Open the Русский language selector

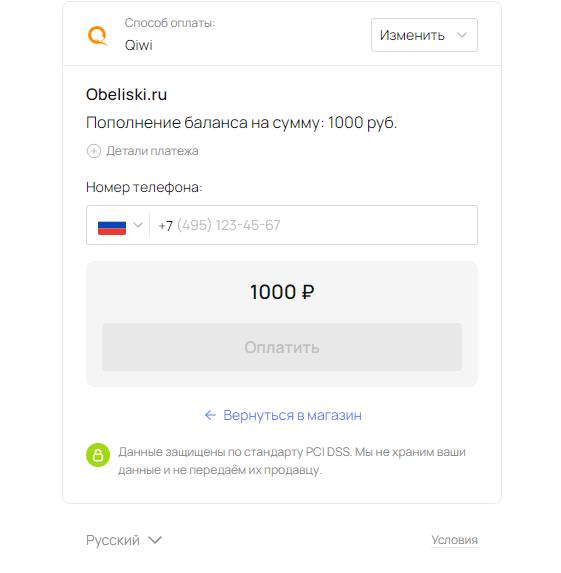point(124,540)
